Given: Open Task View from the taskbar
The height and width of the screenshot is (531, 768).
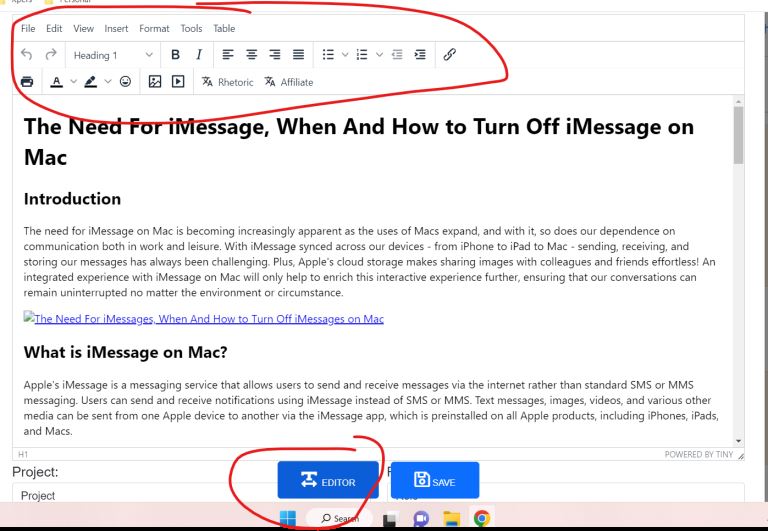Looking at the screenshot, I should [x=390, y=518].
